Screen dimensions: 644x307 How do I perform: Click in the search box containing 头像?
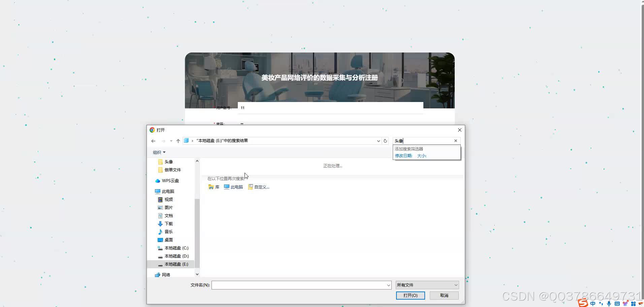pos(423,141)
